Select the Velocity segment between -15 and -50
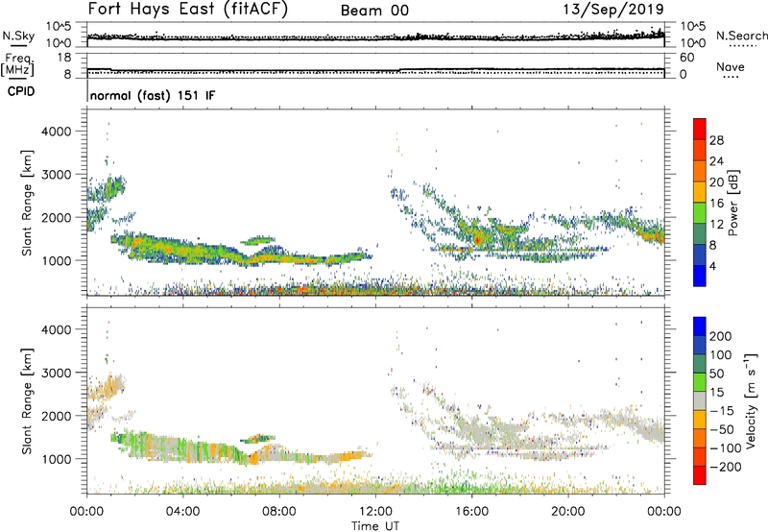The image size is (768, 532). (x=700, y=420)
